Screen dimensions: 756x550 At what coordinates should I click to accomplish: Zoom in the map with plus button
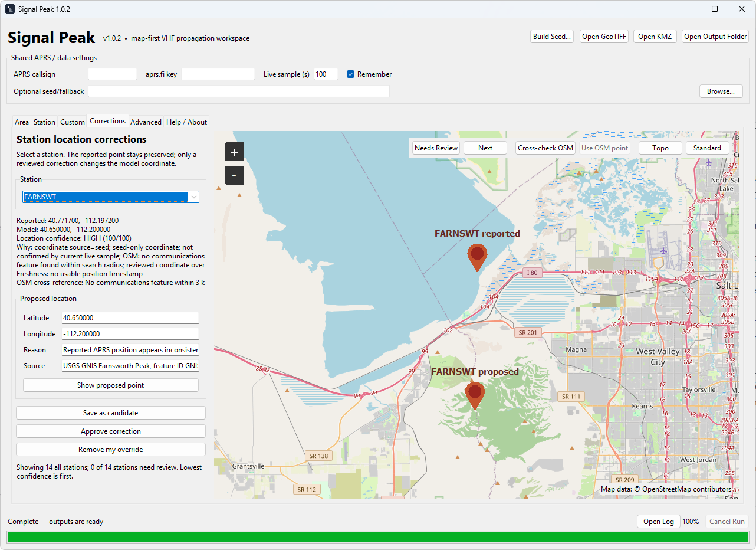[x=234, y=152]
